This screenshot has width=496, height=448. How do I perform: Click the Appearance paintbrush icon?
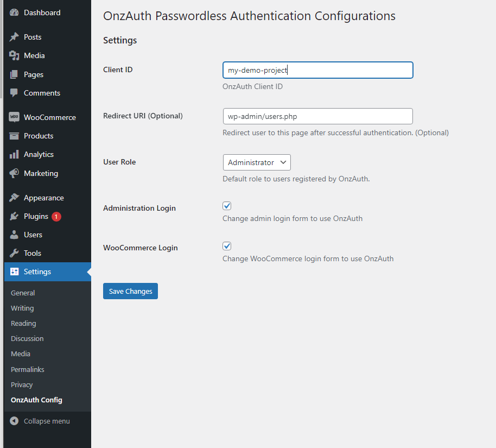coord(14,198)
